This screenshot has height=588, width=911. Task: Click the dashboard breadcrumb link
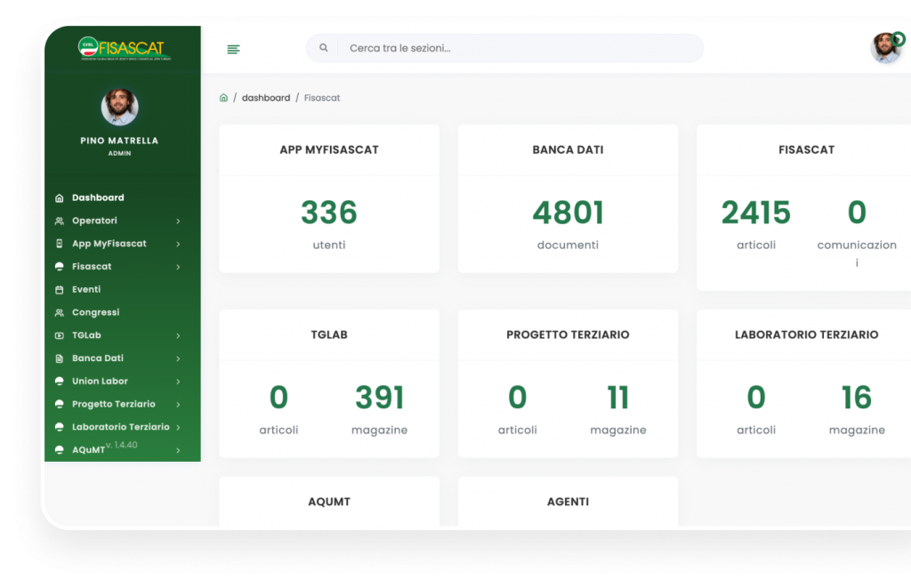pos(266,98)
